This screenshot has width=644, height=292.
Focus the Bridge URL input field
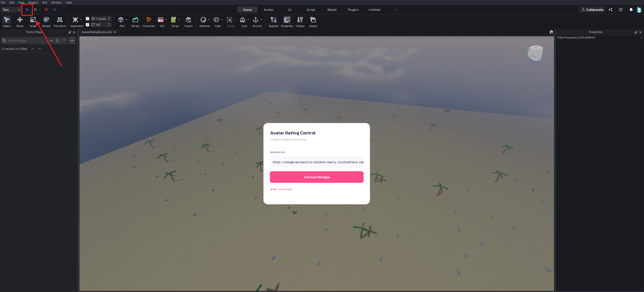pos(317,162)
